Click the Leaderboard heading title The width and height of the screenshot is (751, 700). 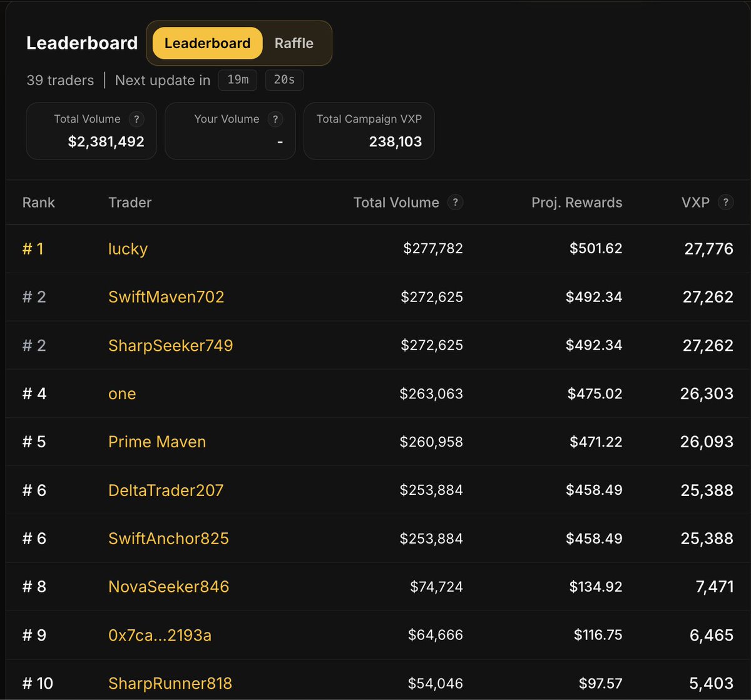point(82,43)
